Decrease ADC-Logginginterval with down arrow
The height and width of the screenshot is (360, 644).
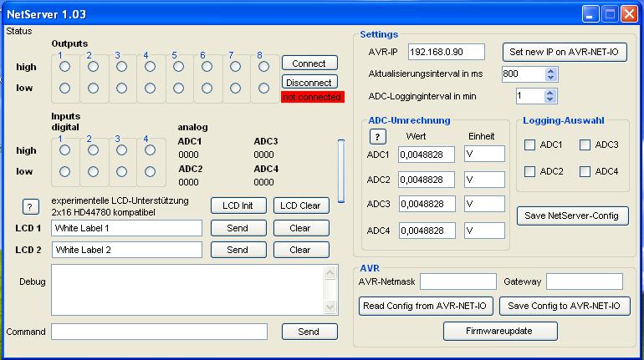click(x=550, y=100)
